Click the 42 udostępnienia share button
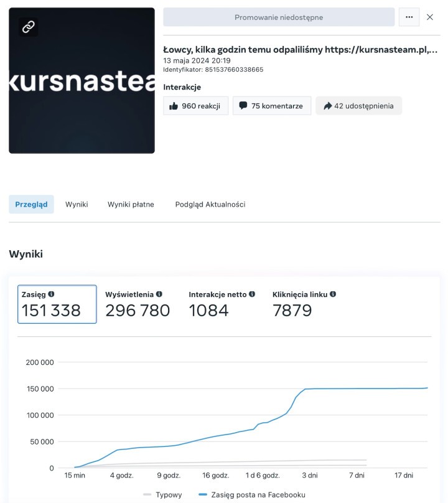Viewport: 448px width, 503px height. (x=358, y=106)
